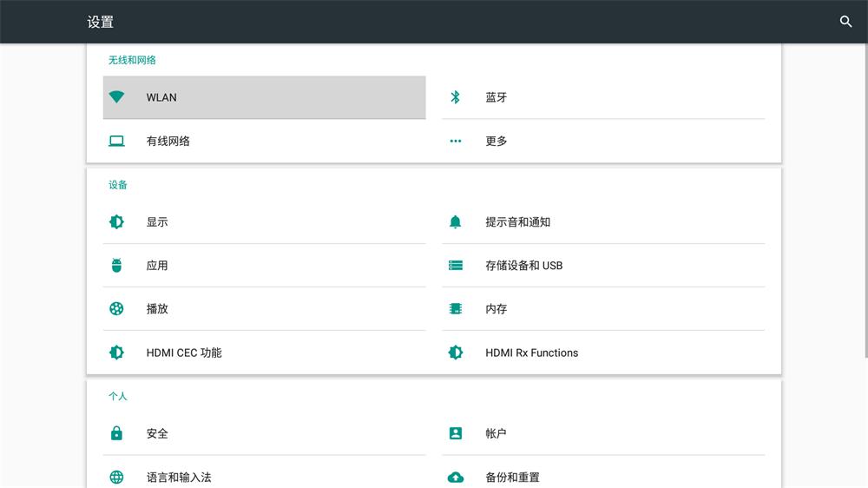Click the 无线和网络 section header
Image resolution: width=868 pixels, height=488 pixels.
tap(132, 60)
